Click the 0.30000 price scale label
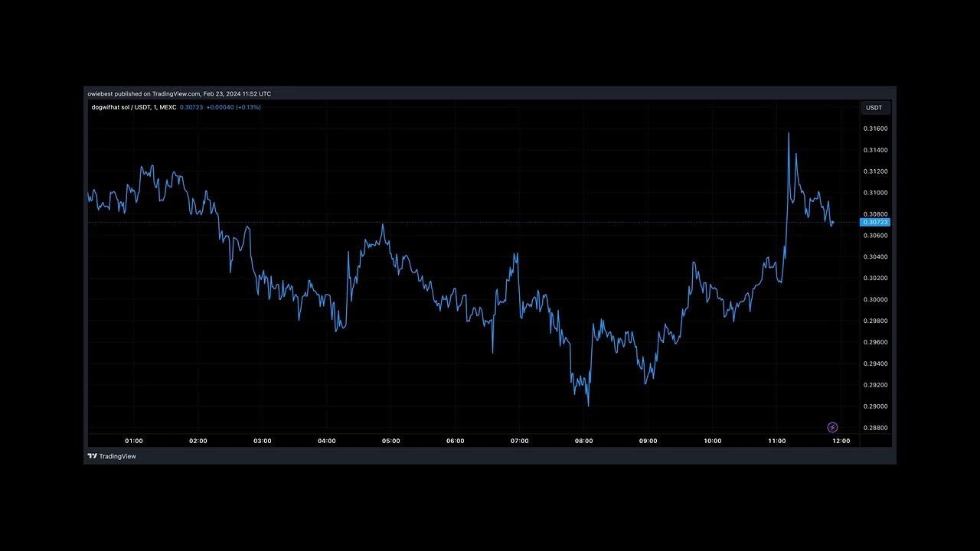This screenshot has height=551, width=980. 875,300
